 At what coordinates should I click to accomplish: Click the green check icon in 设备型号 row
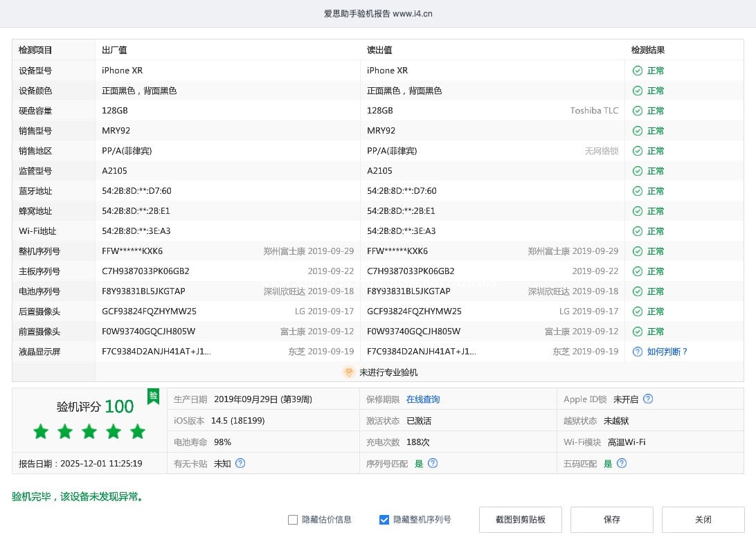pyautogui.click(x=638, y=71)
